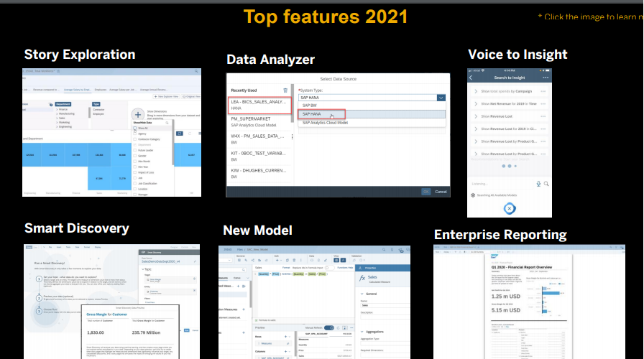Toggle the Manual Refresh switch in New Model
The image size is (644, 359).
[329, 328]
